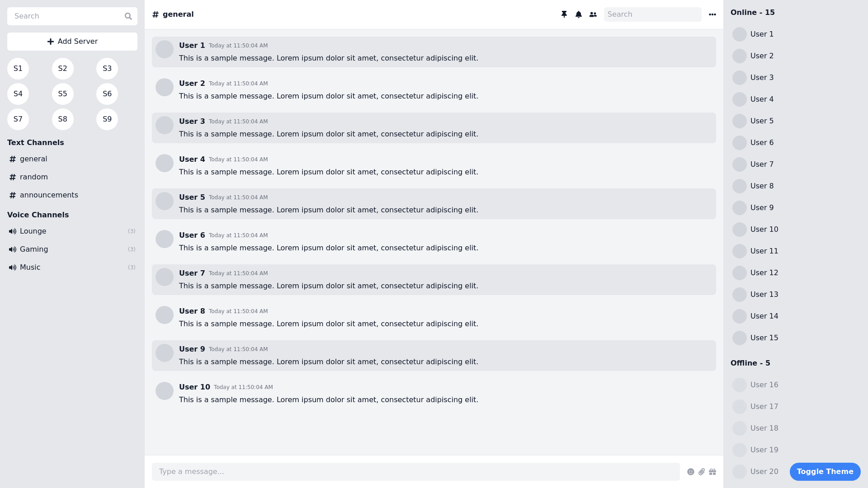Focus the header channel search field

tap(652, 14)
